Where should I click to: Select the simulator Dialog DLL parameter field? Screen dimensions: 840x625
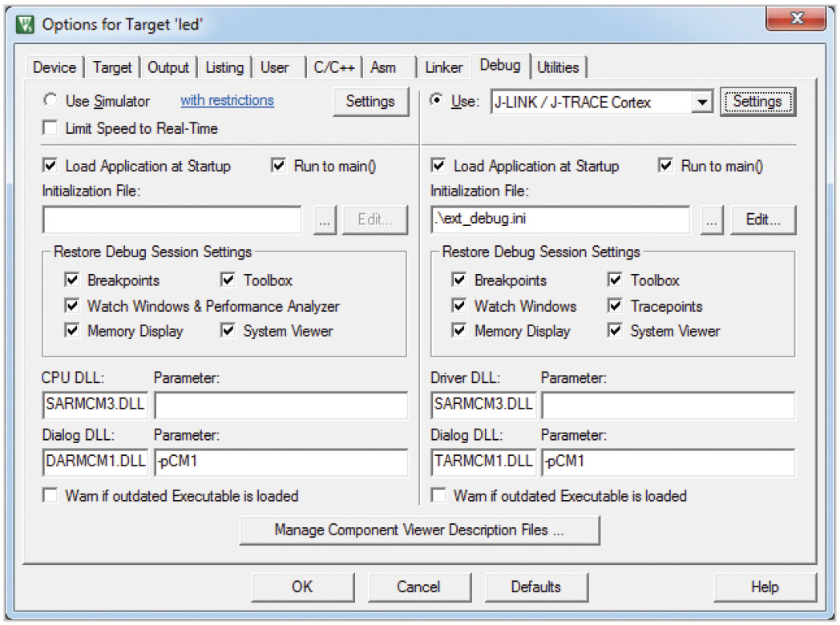point(281,462)
